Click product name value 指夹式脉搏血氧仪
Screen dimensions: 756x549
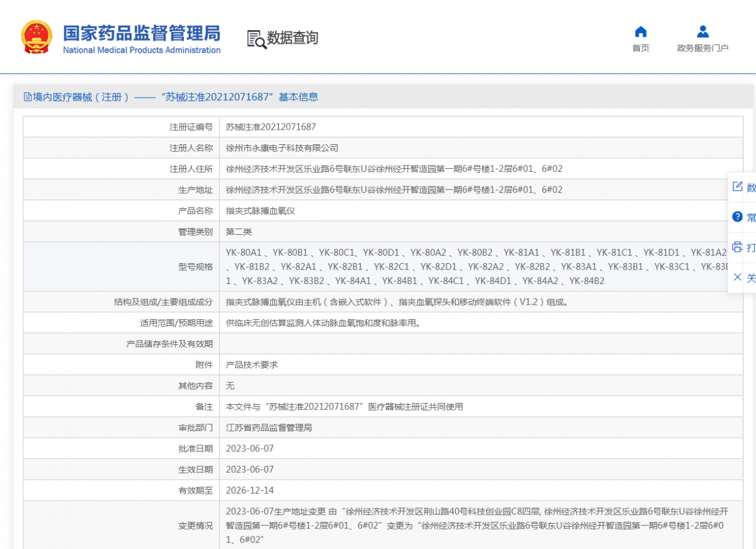click(x=260, y=211)
